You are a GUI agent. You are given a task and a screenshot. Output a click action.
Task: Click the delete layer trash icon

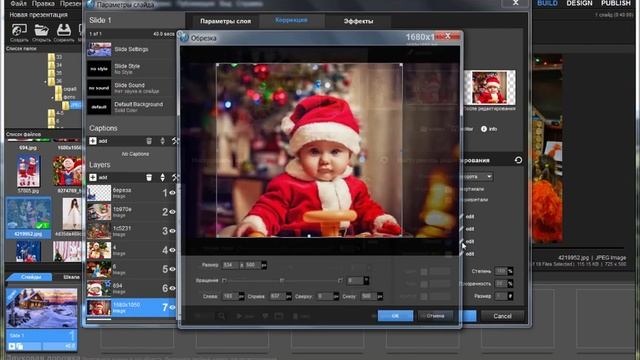pyautogui.click(x=149, y=178)
